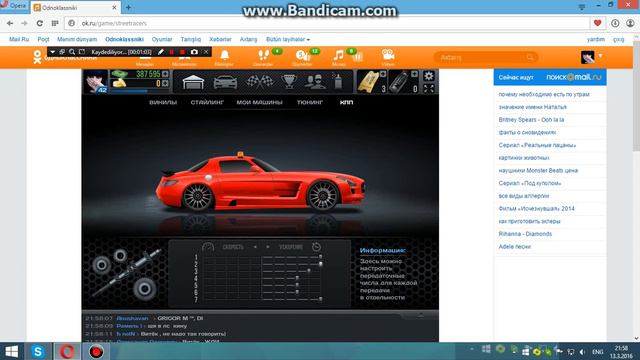Open the МОИ МАШИНЫ tab
640x360 pixels.
coord(260,102)
